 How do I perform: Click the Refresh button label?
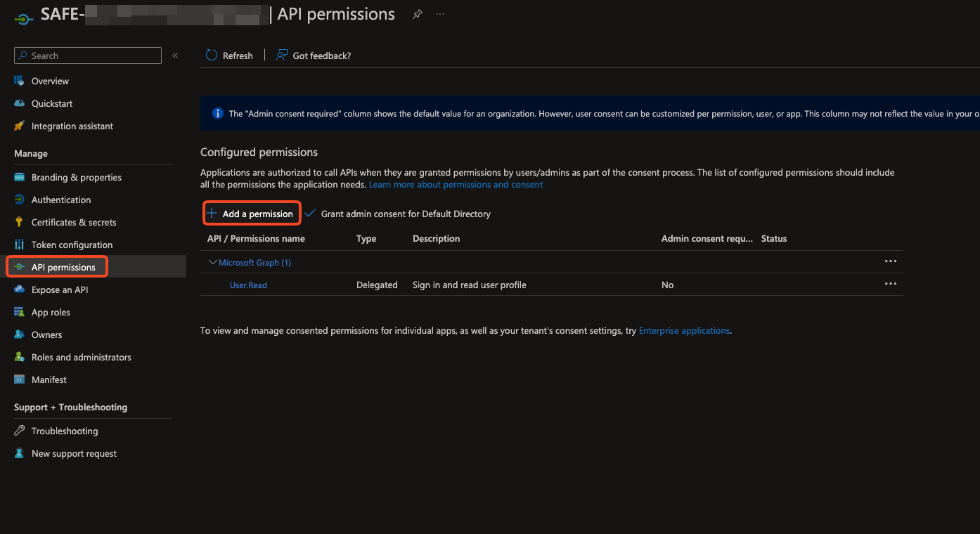[238, 56]
